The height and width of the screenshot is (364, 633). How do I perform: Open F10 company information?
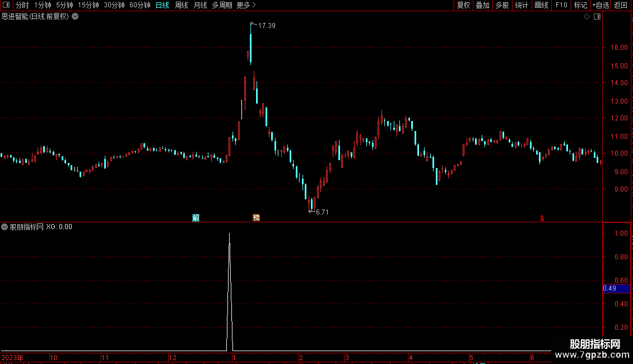pyautogui.click(x=561, y=5)
